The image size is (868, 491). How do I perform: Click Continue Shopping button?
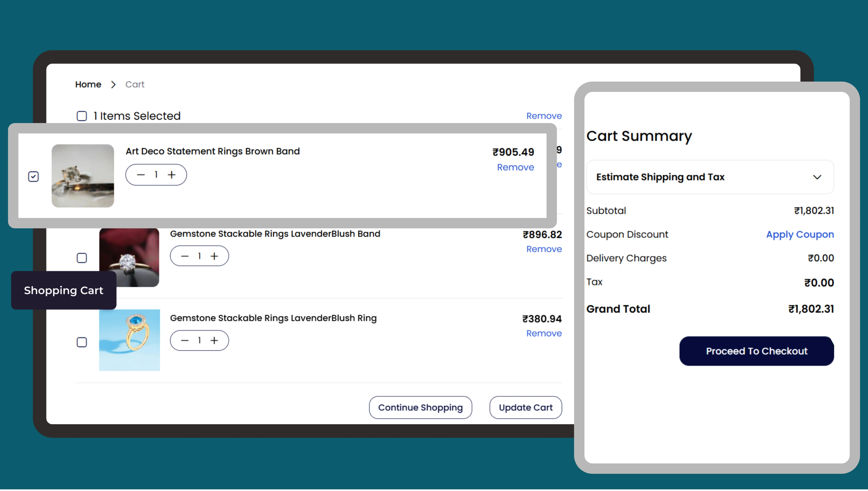point(420,407)
